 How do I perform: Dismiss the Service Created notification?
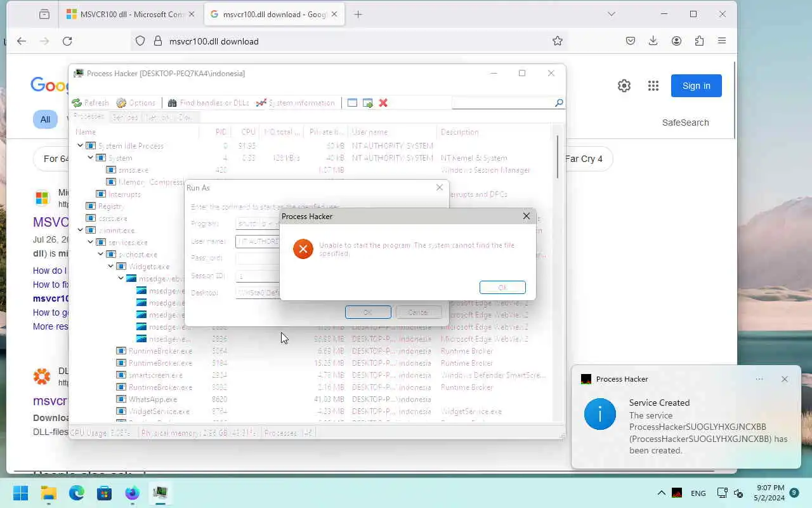coord(785,379)
